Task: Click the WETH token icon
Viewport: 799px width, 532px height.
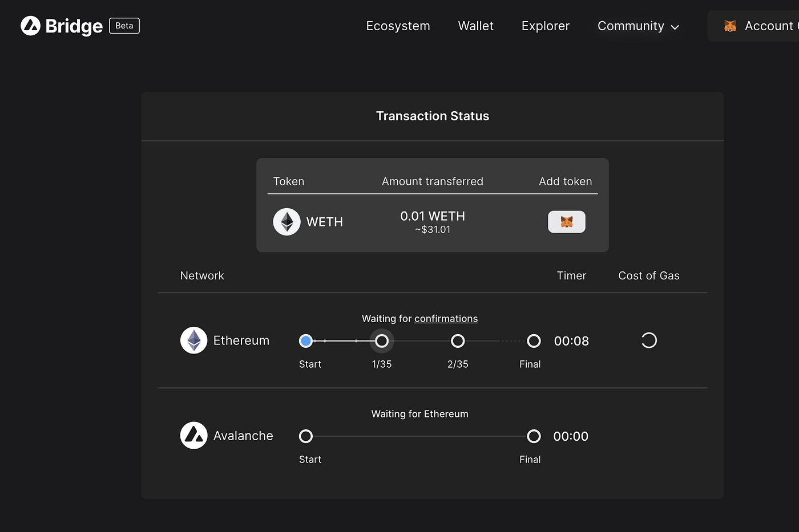Action: click(x=286, y=222)
